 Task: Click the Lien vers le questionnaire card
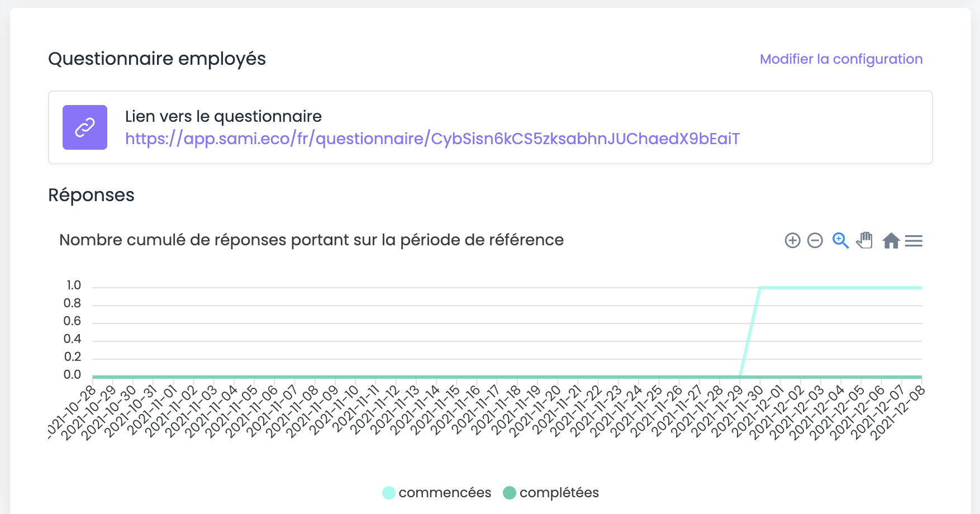click(491, 127)
